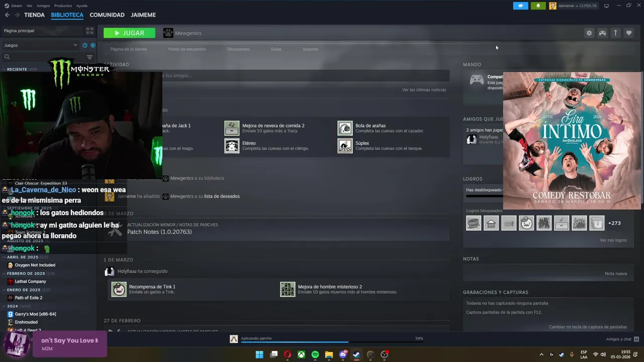644x362 pixels.
Task: Open Cambiar mi tecla de captura link
Action: pos(588,327)
